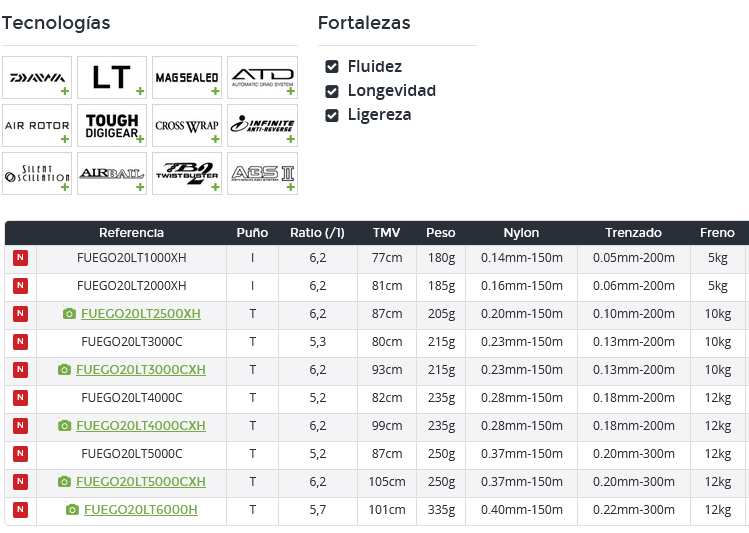Click the Tecnologías section heading
The image size is (749, 533).
pyautogui.click(x=56, y=23)
